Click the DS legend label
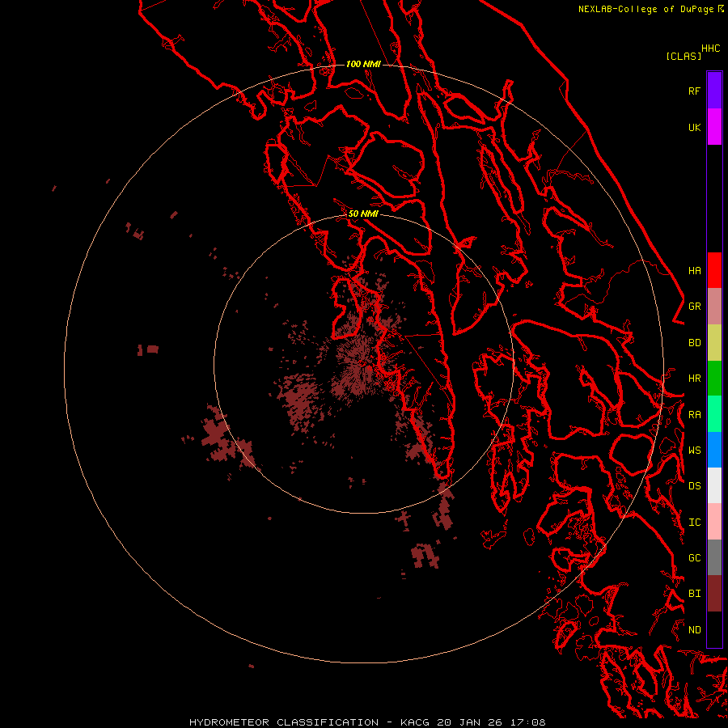Viewport: 728px width, 728px height. click(x=695, y=485)
